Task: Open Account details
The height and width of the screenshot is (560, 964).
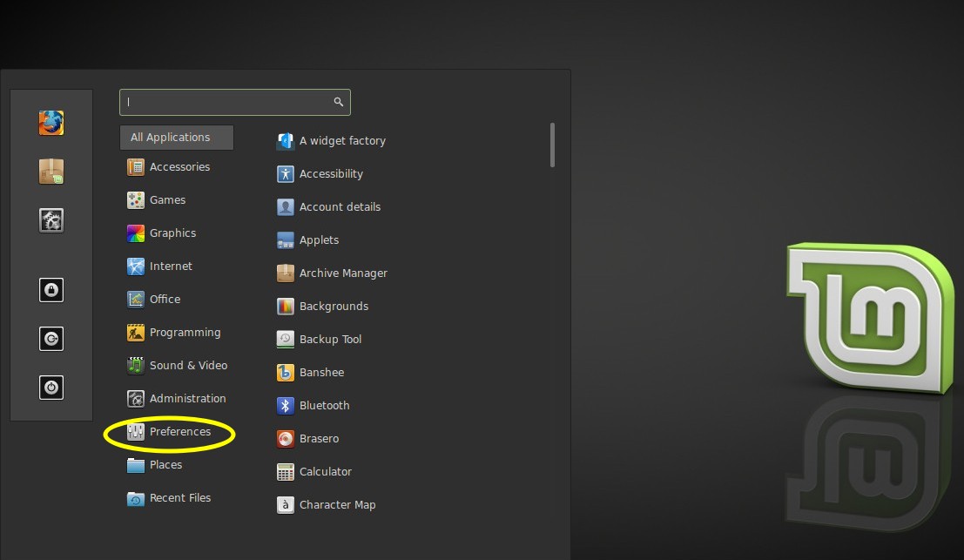Action: coord(329,207)
